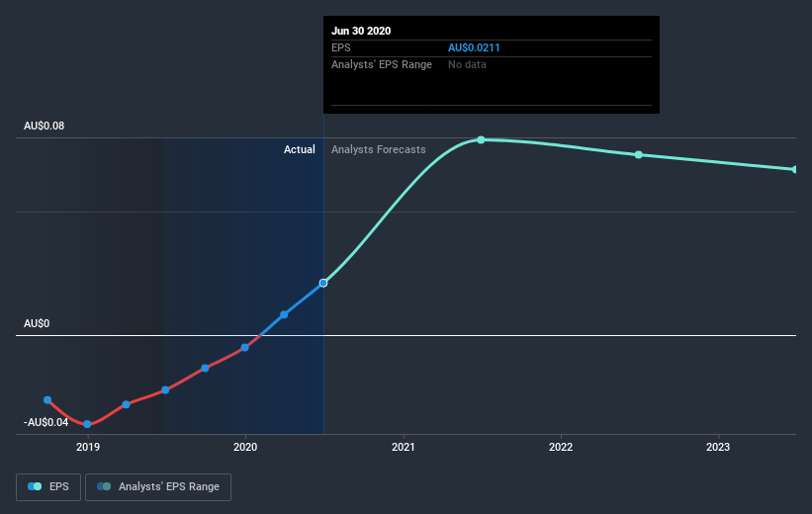The height and width of the screenshot is (514, 812).
Task: Click the first EPS data point in late 2018
Action: coord(47,400)
